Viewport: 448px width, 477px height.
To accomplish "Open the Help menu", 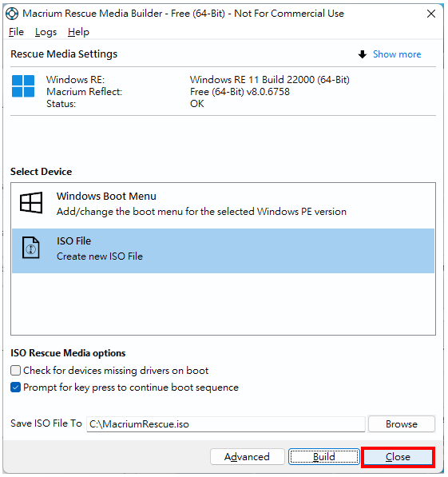I will pos(78,32).
